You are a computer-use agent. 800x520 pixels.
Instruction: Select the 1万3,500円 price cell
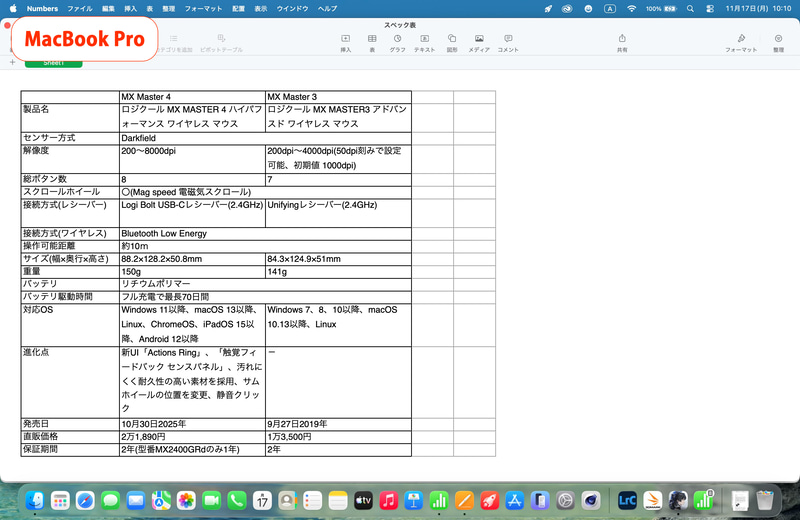(338, 437)
